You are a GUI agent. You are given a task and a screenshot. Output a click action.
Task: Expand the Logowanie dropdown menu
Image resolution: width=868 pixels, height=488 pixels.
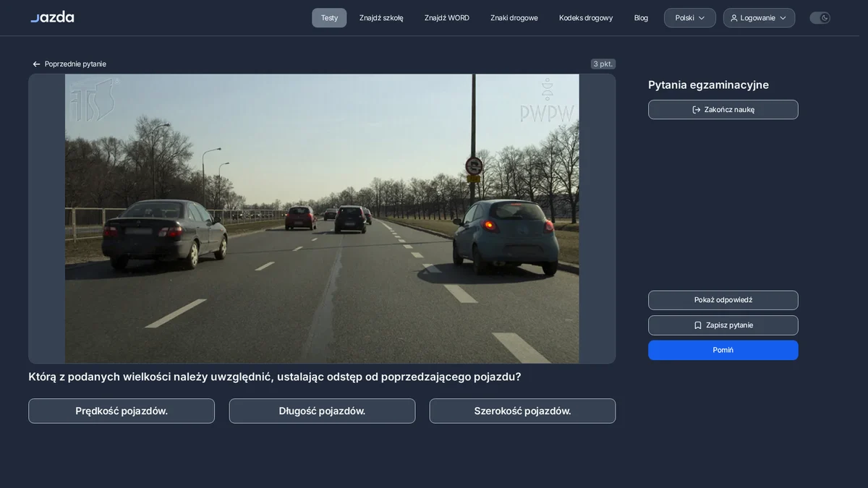pos(759,18)
